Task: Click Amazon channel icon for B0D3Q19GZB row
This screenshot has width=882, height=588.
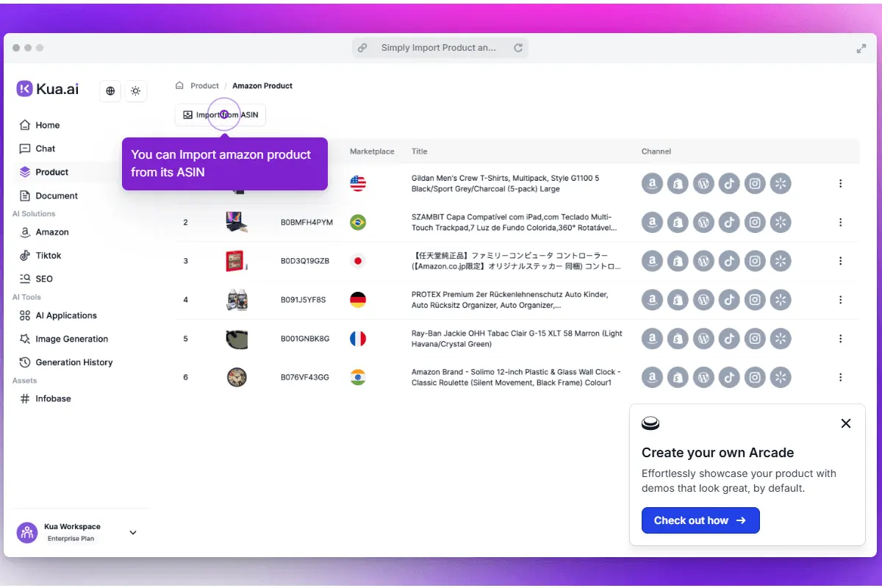Action: 652,261
